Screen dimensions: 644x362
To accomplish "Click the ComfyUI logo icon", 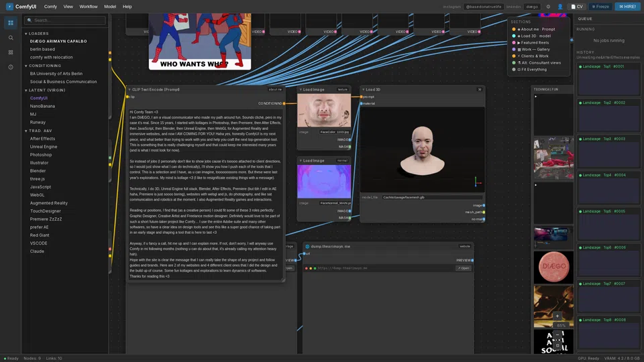I will click(x=9, y=7).
